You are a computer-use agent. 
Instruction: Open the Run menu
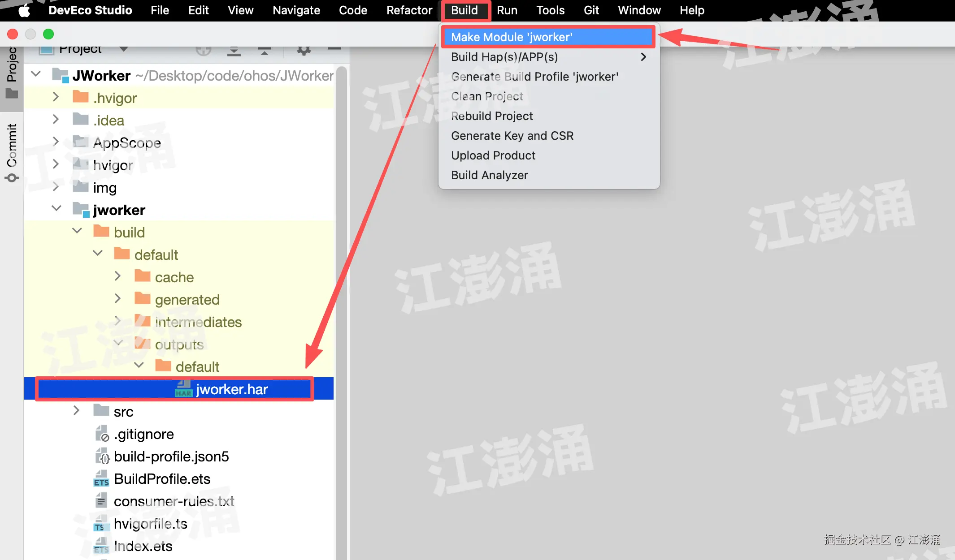coord(507,10)
